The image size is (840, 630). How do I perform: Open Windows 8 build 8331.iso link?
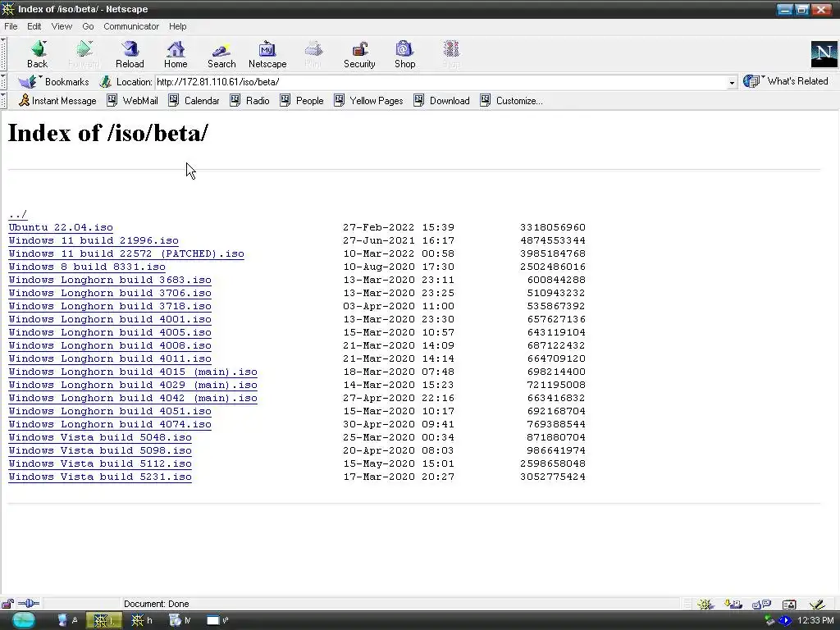pos(87,267)
